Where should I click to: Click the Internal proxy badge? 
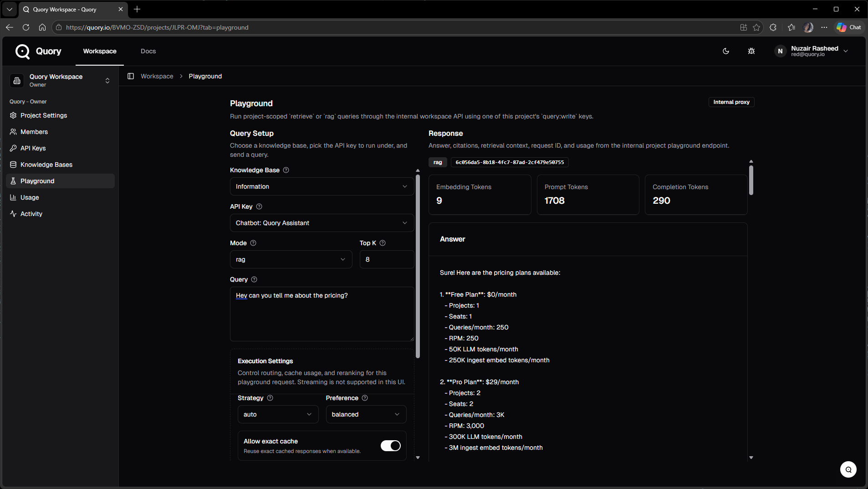[x=731, y=102]
